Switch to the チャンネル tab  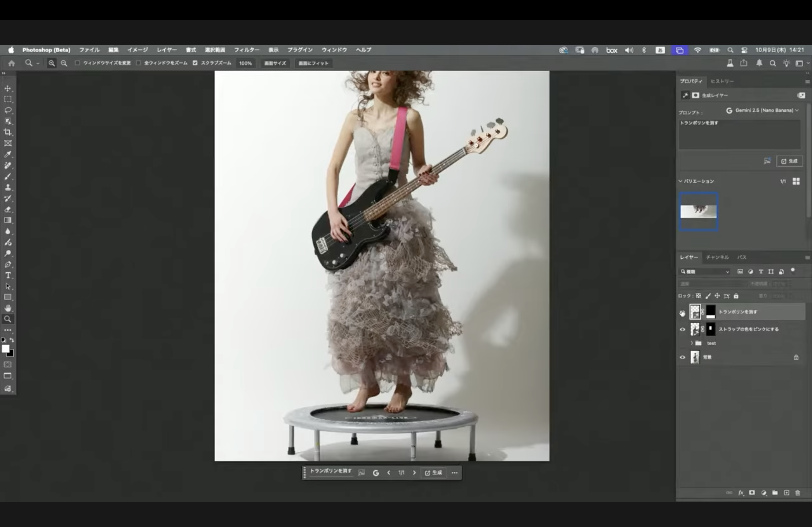click(717, 257)
